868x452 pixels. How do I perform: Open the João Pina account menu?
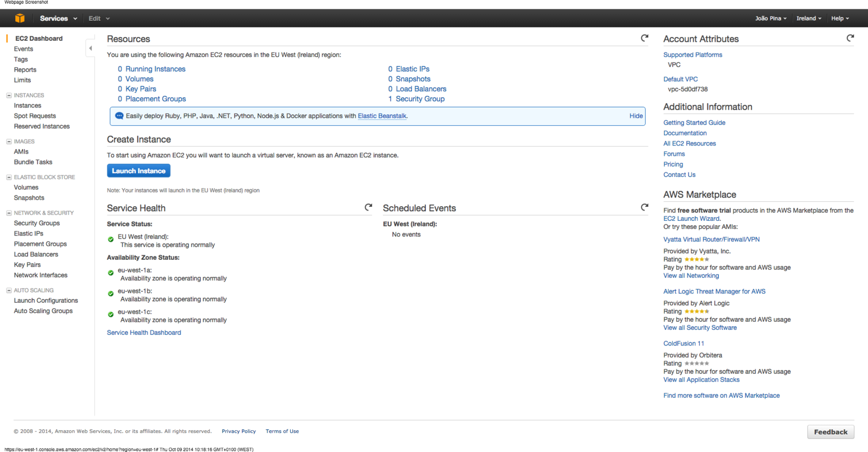pos(770,18)
